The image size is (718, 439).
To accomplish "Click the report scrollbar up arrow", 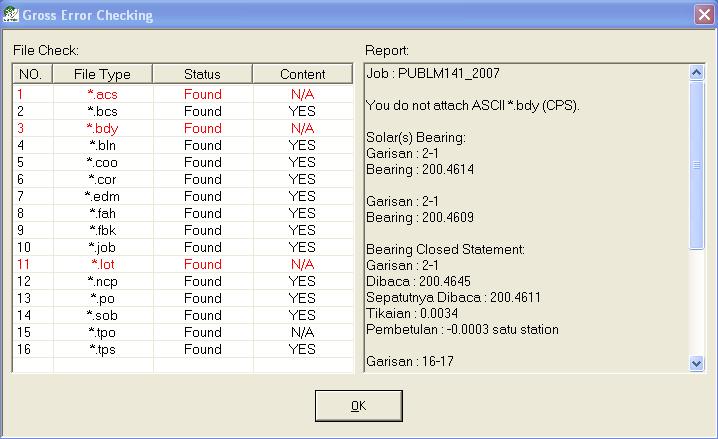I will 696,72.
